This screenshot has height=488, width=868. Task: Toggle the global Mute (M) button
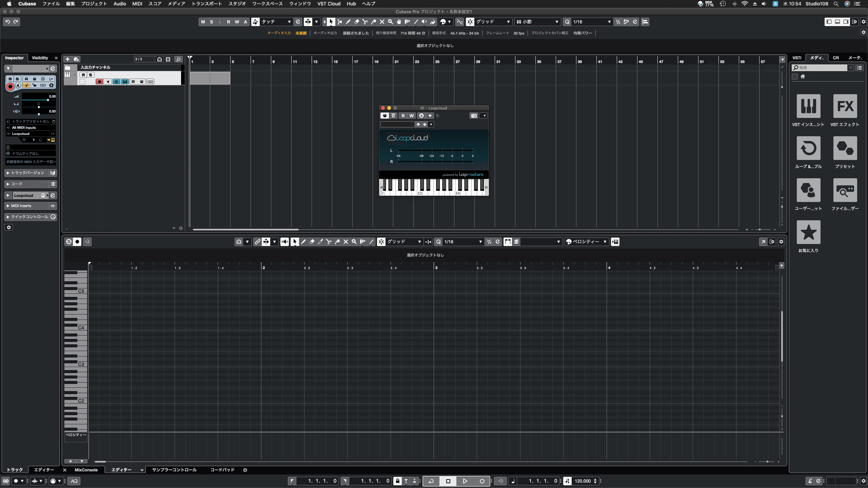coord(203,22)
